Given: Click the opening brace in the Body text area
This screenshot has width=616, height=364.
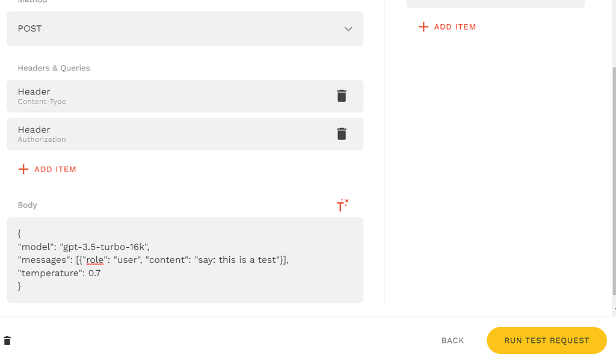Looking at the screenshot, I should tap(19, 233).
